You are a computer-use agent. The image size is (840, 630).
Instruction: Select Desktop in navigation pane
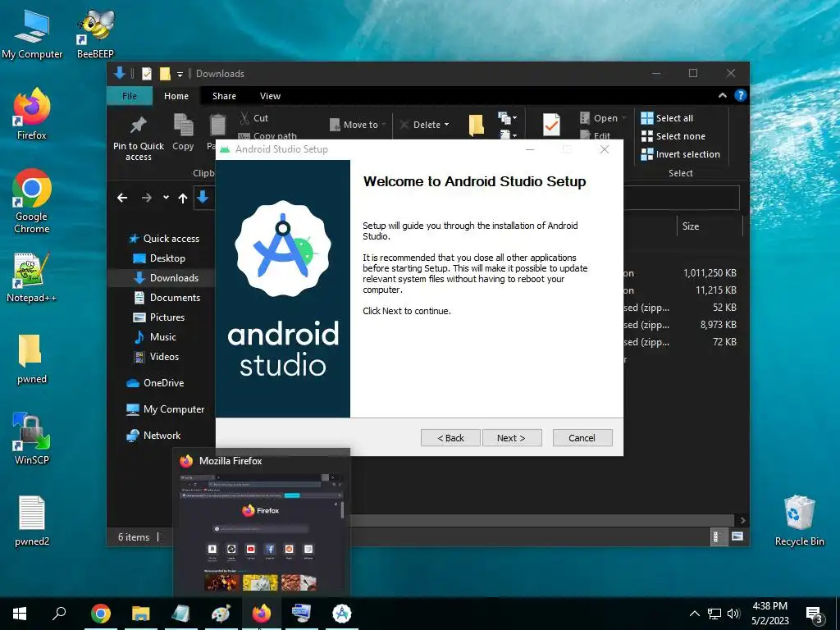pos(159,258)
